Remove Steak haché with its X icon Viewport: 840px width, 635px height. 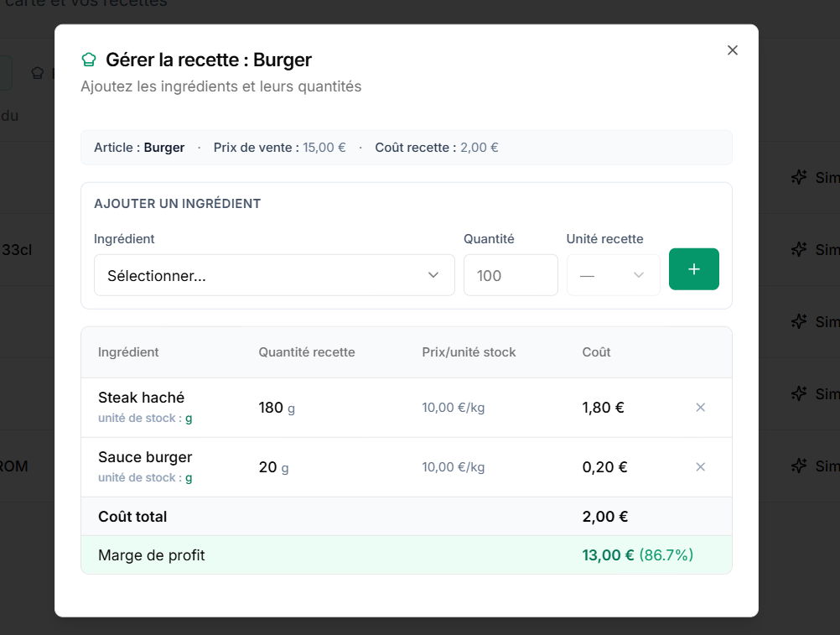(700, 408)
